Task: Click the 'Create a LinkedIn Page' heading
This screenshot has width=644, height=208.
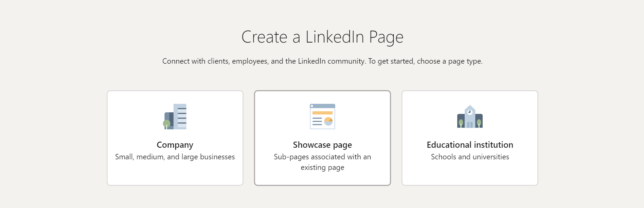Action: (x=322, y=37)
